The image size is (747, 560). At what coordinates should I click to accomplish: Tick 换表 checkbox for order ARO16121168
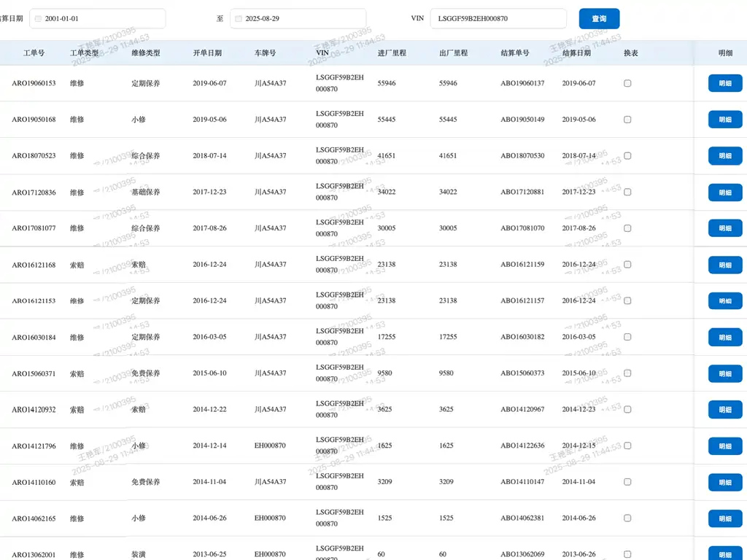point(627,265)
